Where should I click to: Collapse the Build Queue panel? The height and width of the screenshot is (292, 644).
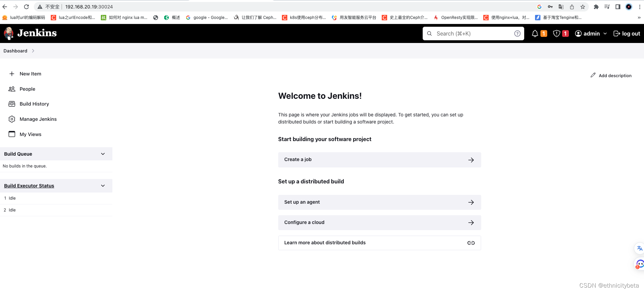[x=103, y=154]
